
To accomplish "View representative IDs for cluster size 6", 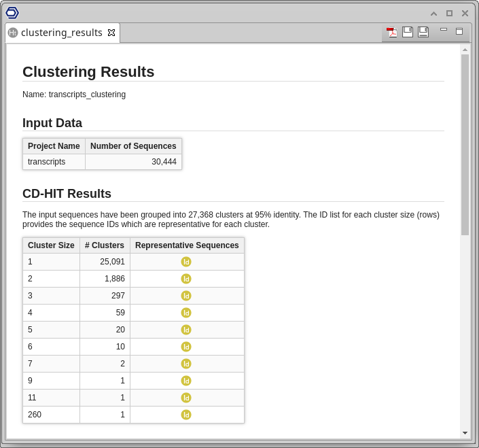I will tap(186, 347).
